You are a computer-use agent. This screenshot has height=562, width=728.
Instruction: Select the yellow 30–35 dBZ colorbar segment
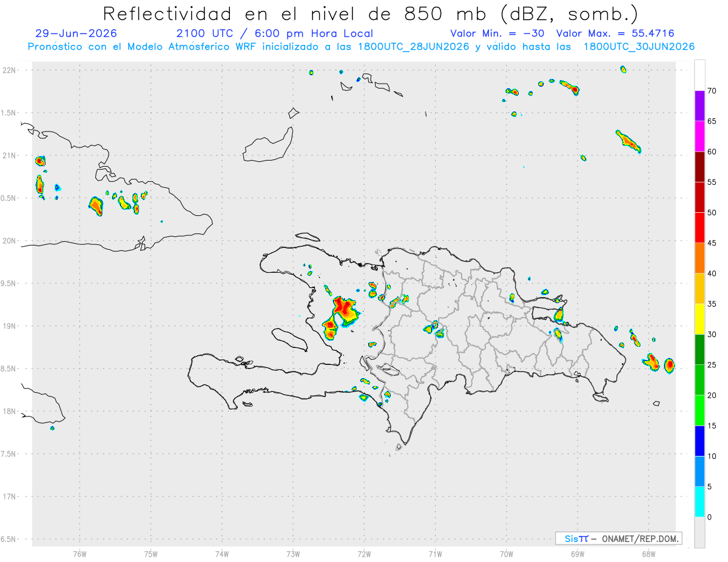[x=699, y=319]
